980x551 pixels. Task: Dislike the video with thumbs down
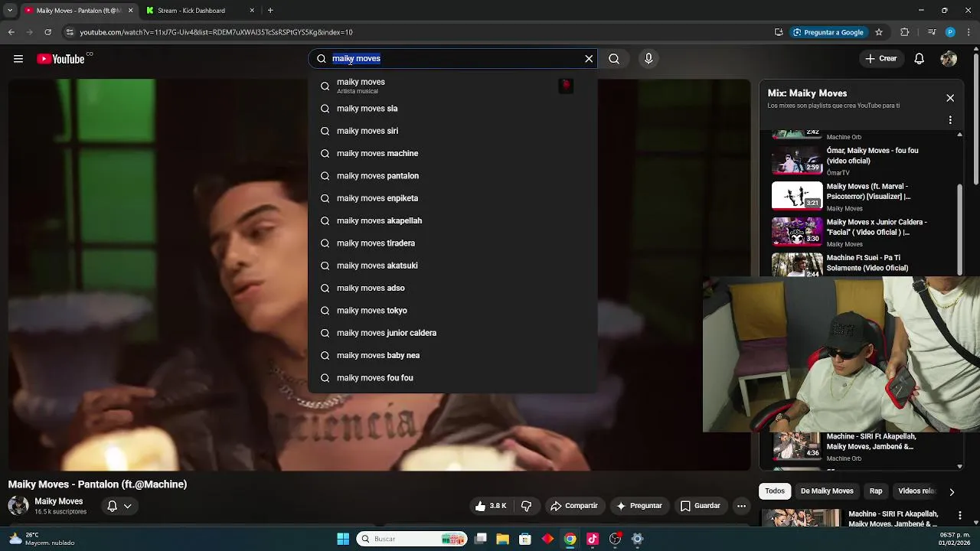[x=526, y=506]
